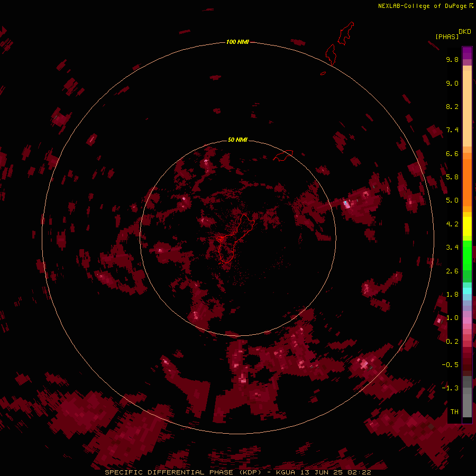Click the 9.0 value on the scale
This screenshot has height=476, width=476.
[452, 83]
